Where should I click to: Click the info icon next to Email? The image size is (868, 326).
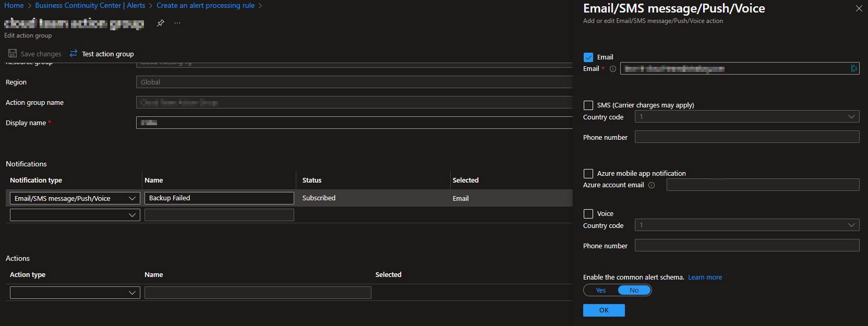[613, 69]
